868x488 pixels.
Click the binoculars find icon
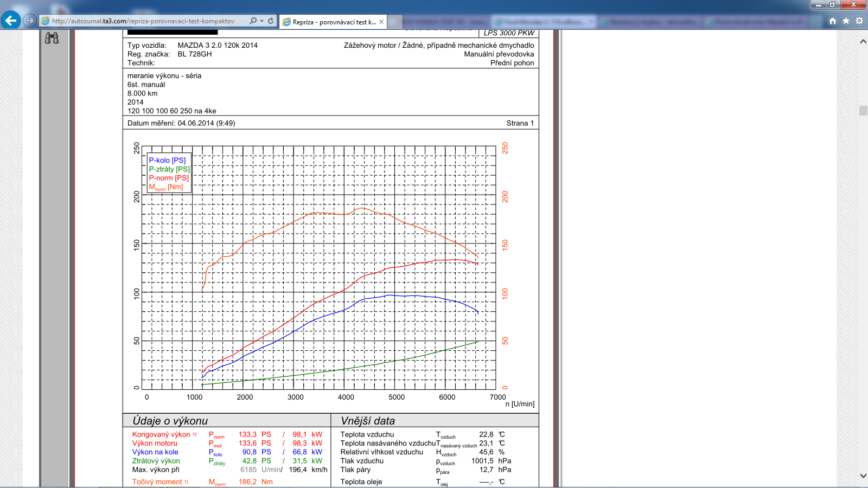pyautogui.click(x=52, y=38)
